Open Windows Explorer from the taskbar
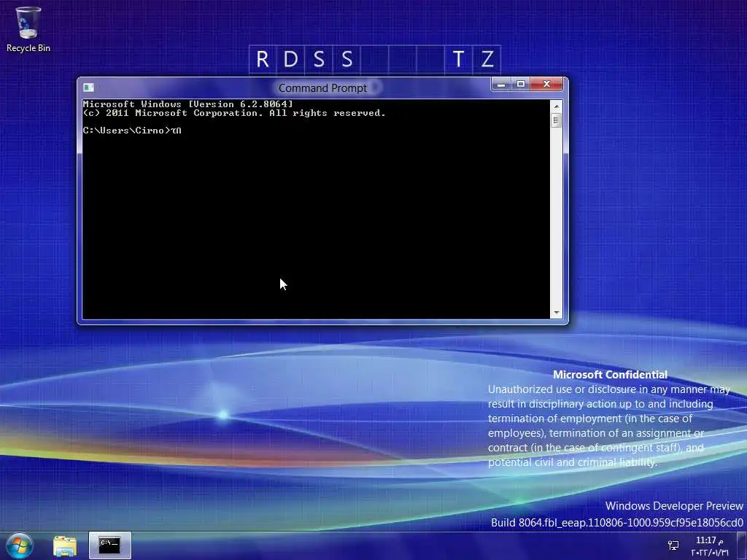The height and width of the screenshot is (560, 747). pos(65,545)
